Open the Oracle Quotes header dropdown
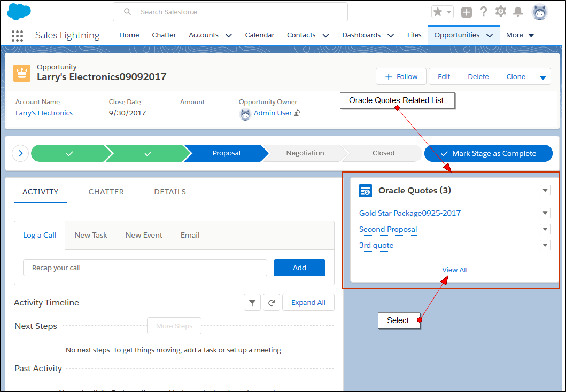Viewport: 566px width, 392px height. [545, 191]
